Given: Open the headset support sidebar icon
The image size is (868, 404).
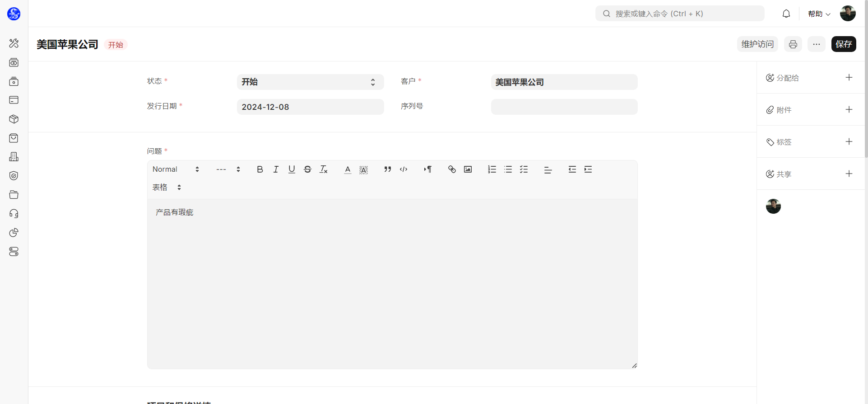Looking at the screenshot, I should coord(14,214).
